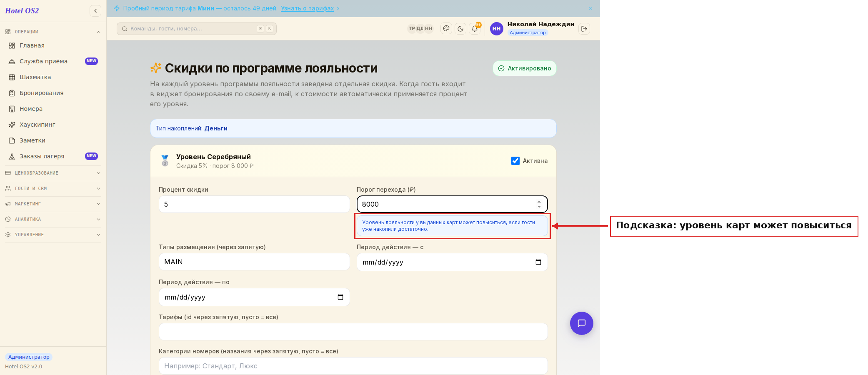Click the NEW badge next to Заказы лагеря
The height and width of the screenshot is (375, 868).
tap(91, 156)
